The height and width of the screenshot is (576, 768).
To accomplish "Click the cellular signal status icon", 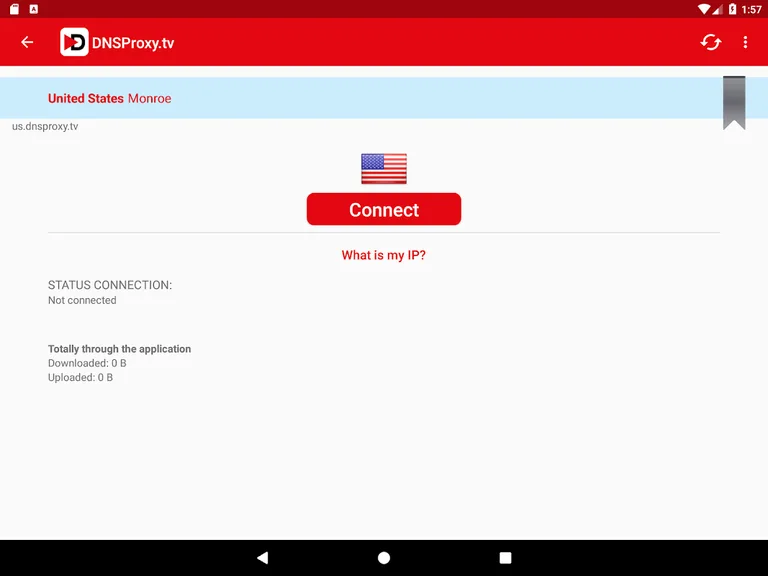I will [x=718, y=9].
